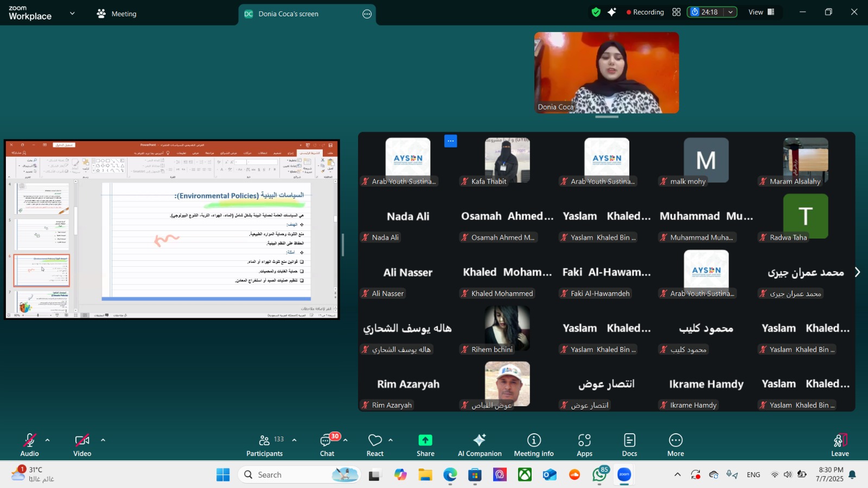Image resolution: width=868 pixels, height=488 pixels.
Task: Open AI Companion
Action: (x=480, y=445)
